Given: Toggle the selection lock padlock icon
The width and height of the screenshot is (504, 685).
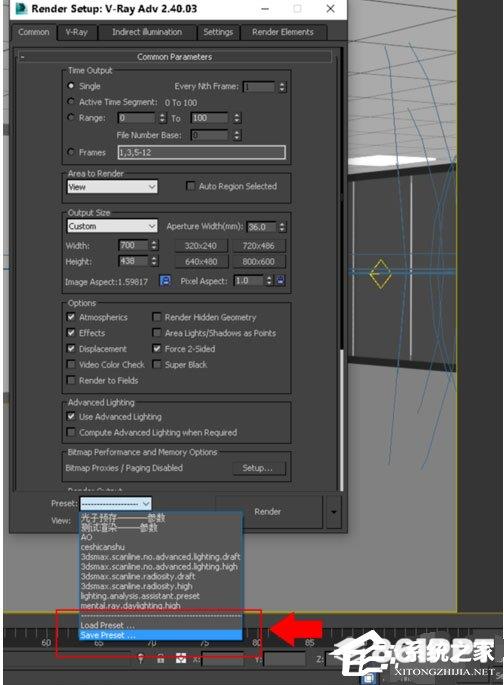Looking at the screenshot, I should 161,658.
